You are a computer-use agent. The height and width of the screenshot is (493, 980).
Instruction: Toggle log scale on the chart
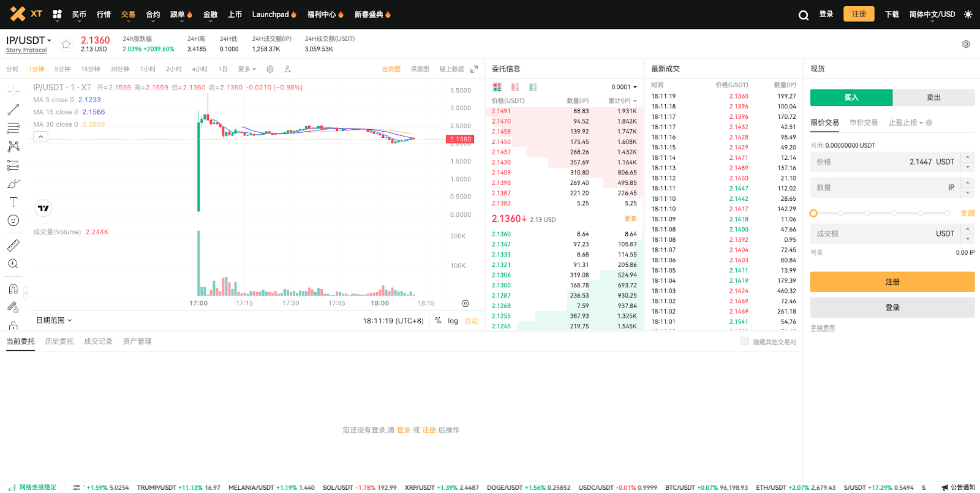453,321
